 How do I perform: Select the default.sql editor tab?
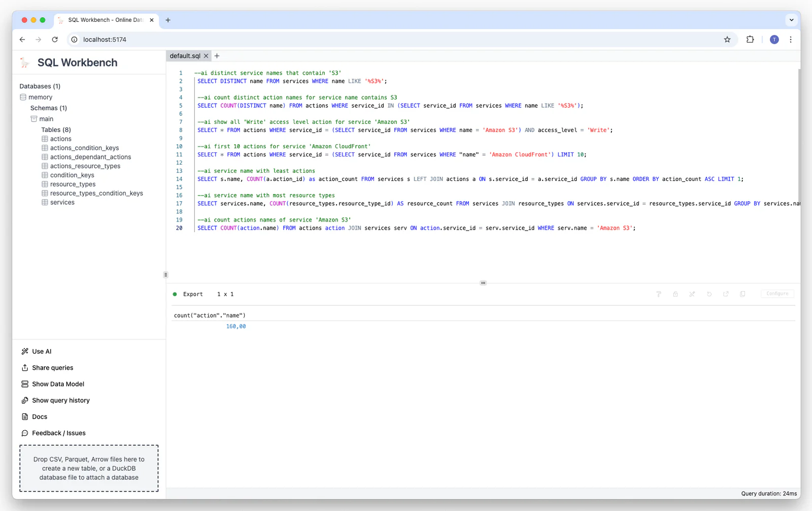[x=185, y=56]
